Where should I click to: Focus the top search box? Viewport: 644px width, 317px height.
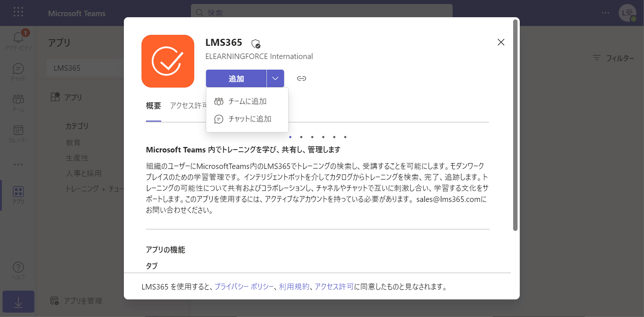322,13
